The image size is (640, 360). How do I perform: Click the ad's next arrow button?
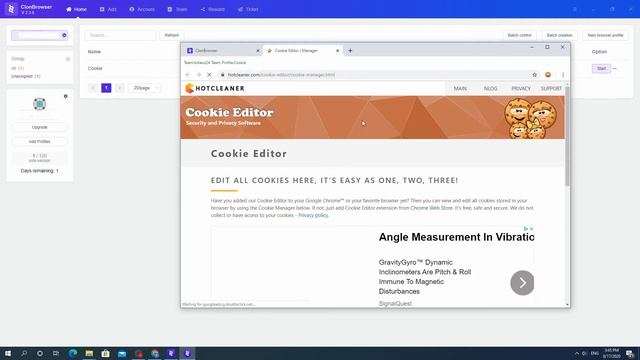[x=522, y=282]
